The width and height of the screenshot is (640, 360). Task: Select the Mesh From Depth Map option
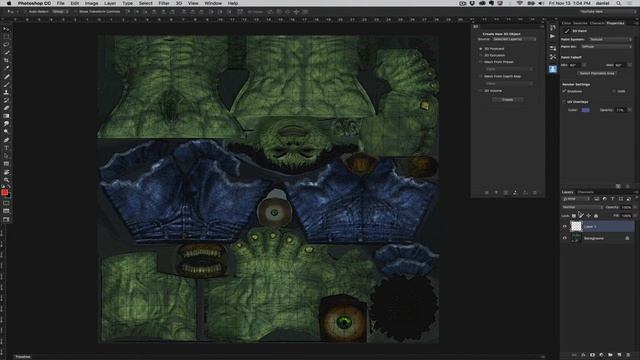(x=481, y=76)
